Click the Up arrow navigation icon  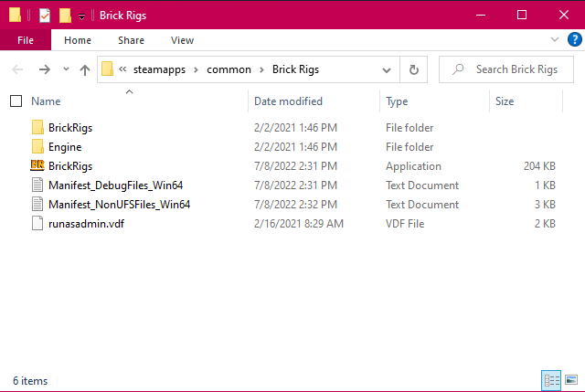pos(85,69)
